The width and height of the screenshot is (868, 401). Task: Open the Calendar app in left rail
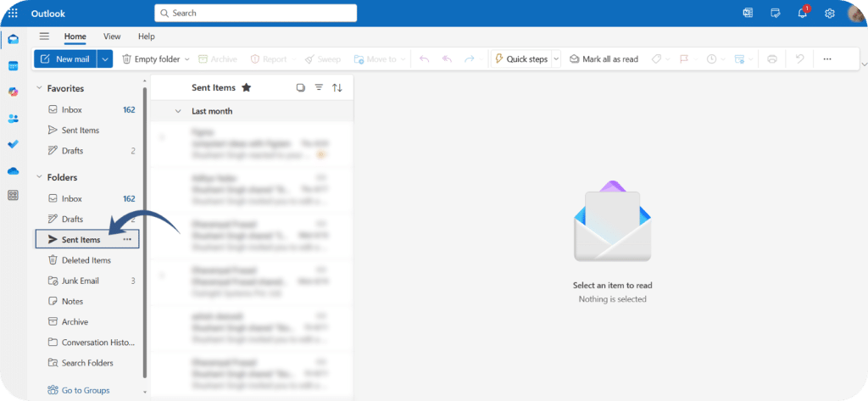click(14, 66)
